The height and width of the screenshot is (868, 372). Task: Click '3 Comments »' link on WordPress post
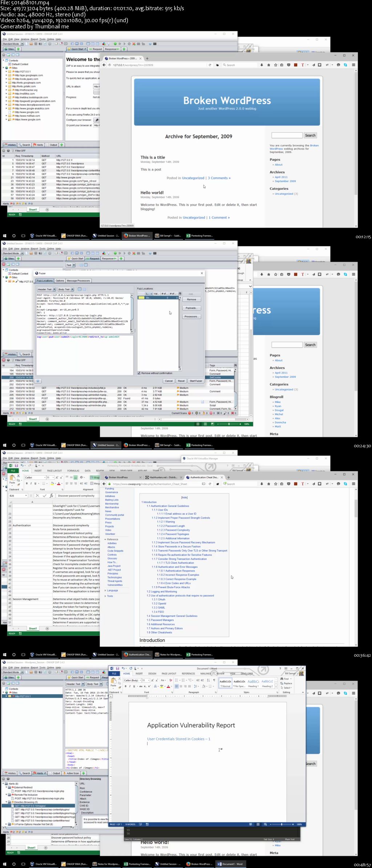click(x=219, y=178)
